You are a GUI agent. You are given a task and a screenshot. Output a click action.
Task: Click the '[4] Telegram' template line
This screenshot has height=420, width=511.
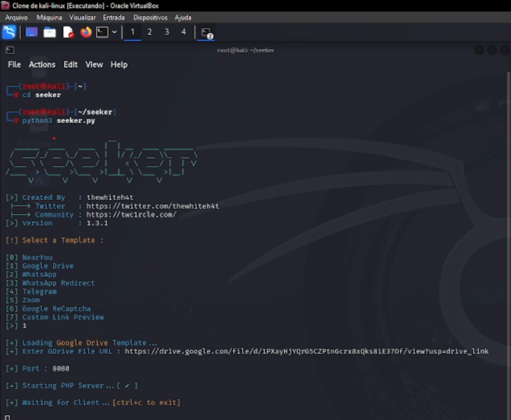click(31, 292)
